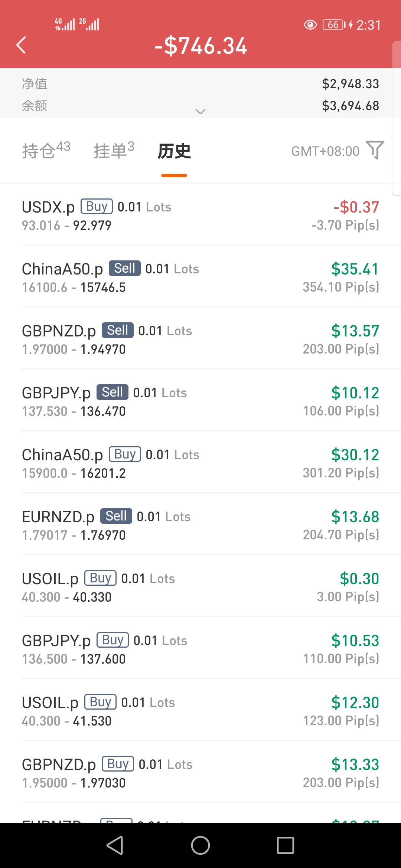The image size is (401, 868).
Task: Tap the eye icon in status bar
Action: 310,25
